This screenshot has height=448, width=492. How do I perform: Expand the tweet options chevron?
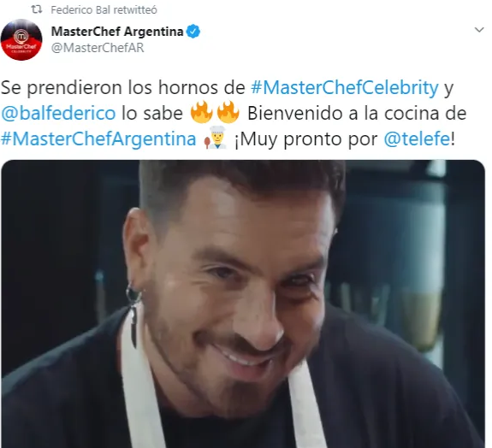pyautogui.click(x=479, y=30)
